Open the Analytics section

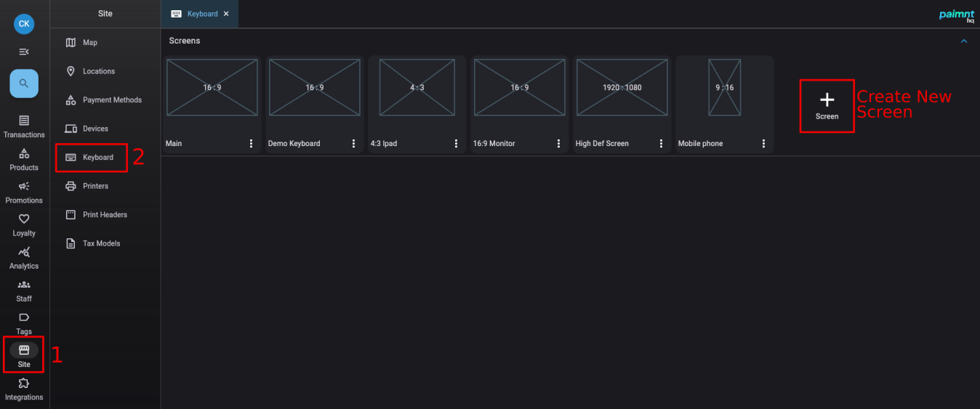(x=24, y=257)
